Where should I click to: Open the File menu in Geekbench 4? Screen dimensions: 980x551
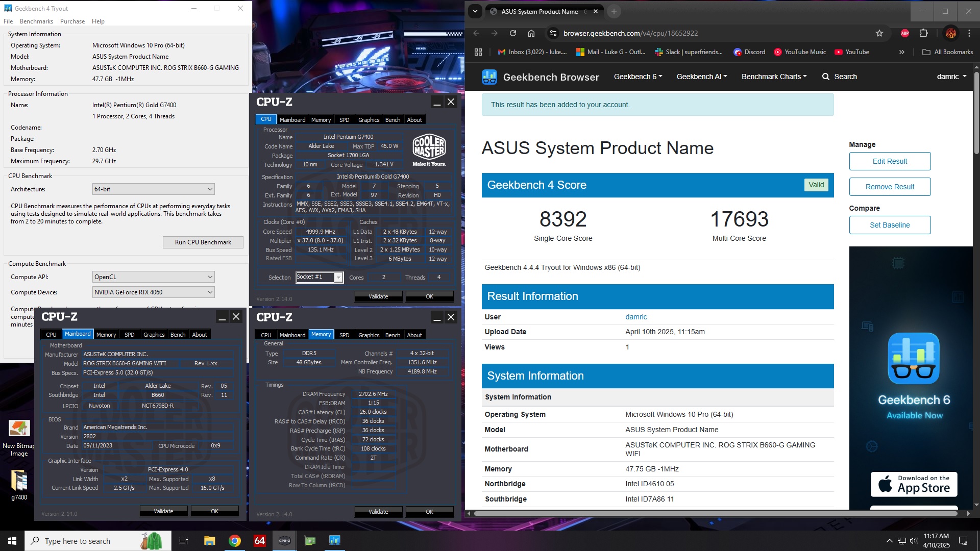pos(8,21)
